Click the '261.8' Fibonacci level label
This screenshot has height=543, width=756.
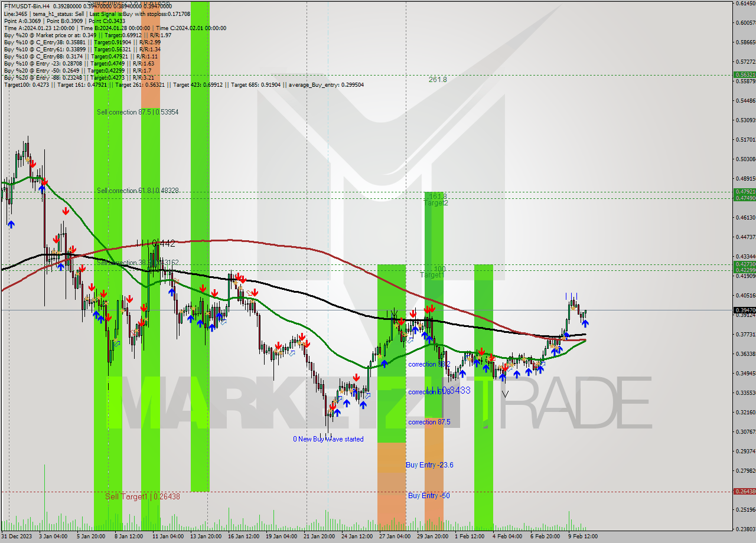coord(438,79)
